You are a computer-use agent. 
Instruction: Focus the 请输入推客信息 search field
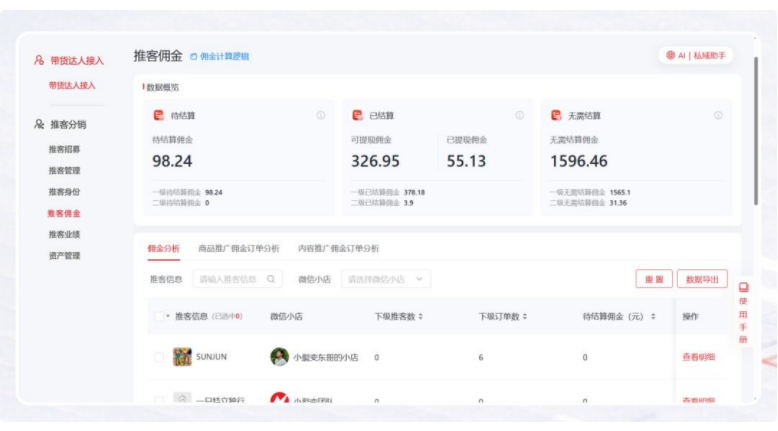(238, 279)
